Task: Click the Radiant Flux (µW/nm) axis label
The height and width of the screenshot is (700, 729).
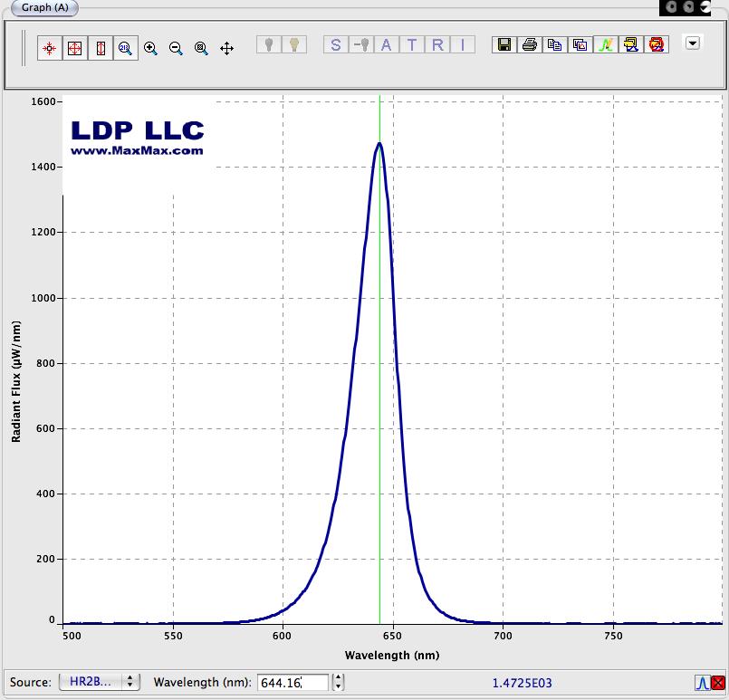Action: [16, 381]
